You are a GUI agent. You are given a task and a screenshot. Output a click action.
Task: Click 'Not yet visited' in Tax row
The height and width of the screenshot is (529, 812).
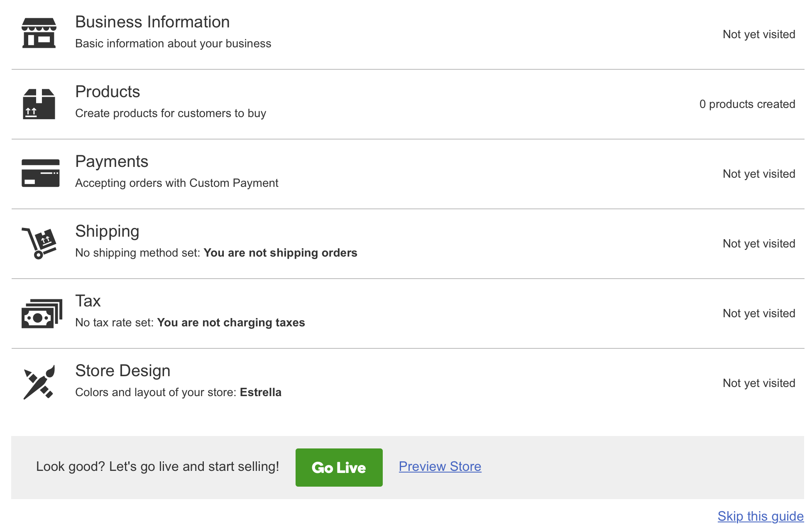tap(759, 313)
